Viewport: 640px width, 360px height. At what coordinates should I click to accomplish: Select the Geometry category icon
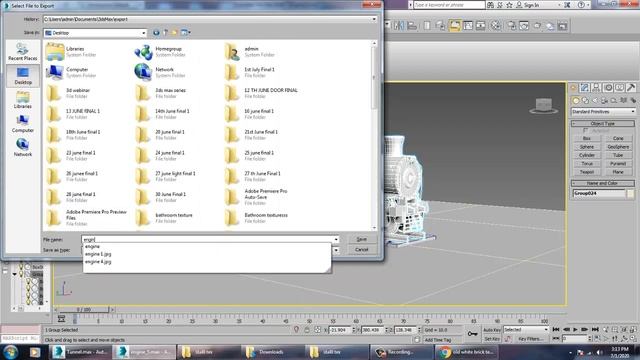(x=576, y=100)
